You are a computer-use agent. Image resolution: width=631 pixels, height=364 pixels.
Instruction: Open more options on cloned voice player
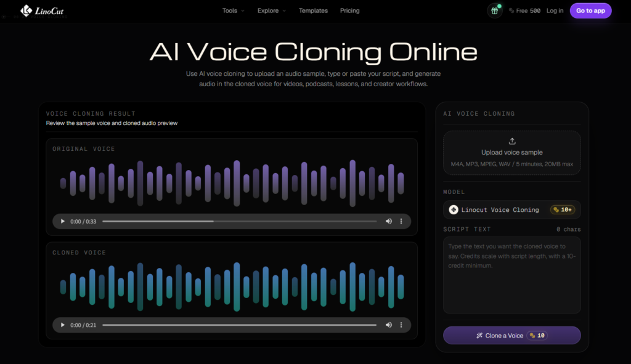[x=401, y=325]
